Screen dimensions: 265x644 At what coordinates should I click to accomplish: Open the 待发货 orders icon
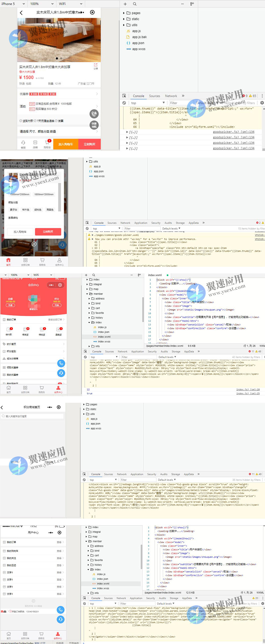[26, 331]
